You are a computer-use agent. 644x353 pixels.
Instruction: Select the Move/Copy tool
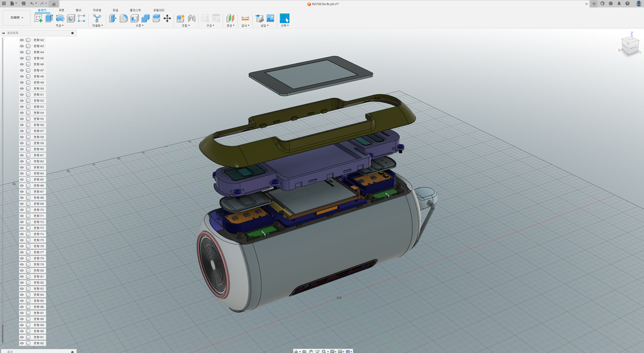click(167, 18)
